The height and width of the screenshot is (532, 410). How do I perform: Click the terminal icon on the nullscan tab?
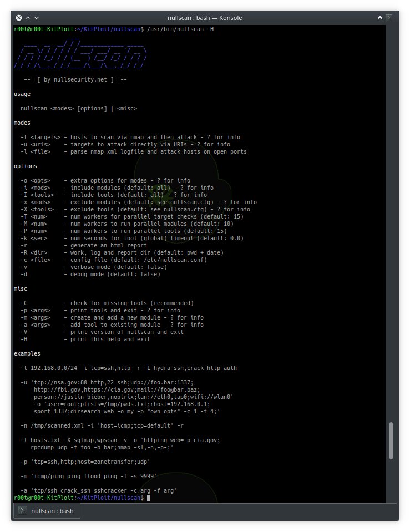tap(22, 510)
